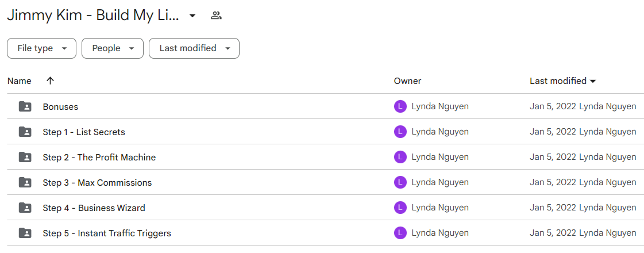Sort by the Name column header
The width and height of the screenshot is (644, 253).
pos(20,81)
